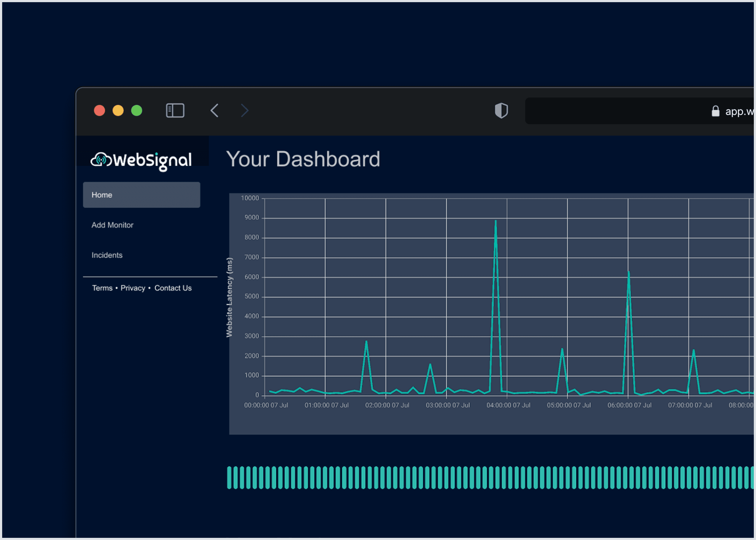
Task: Toggle the browser sidebar panel icon
Action: coord(175,110)
